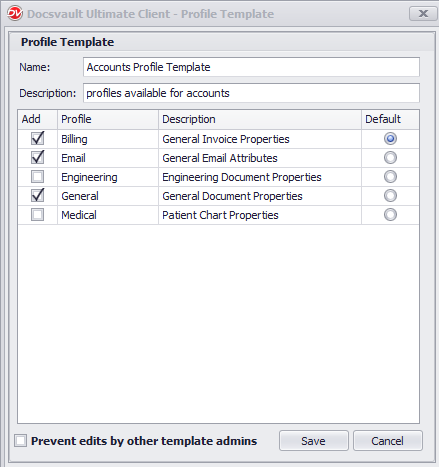Click the Add column header
439x467 pixels.
point(38,119)
